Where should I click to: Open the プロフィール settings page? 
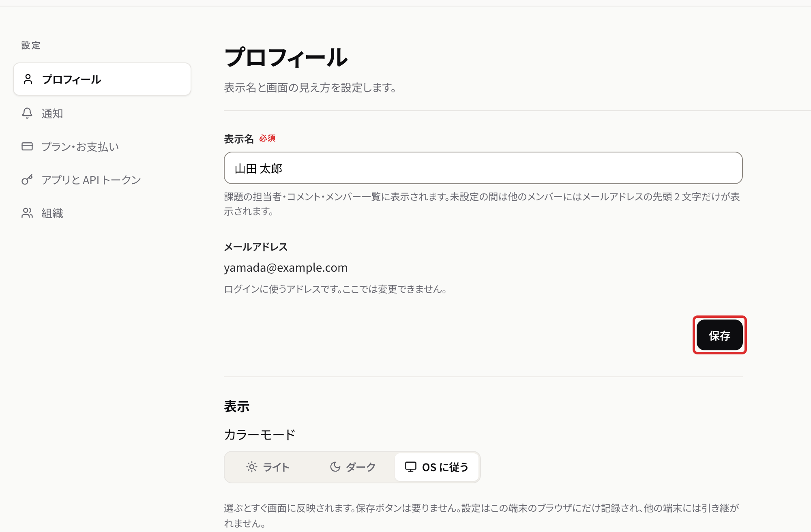tap(102, 79)
